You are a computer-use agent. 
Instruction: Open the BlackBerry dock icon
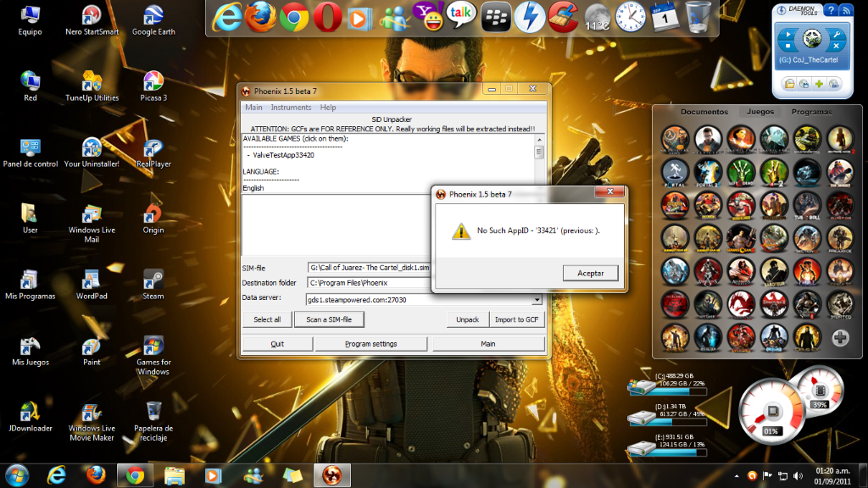tap(495, 18)
